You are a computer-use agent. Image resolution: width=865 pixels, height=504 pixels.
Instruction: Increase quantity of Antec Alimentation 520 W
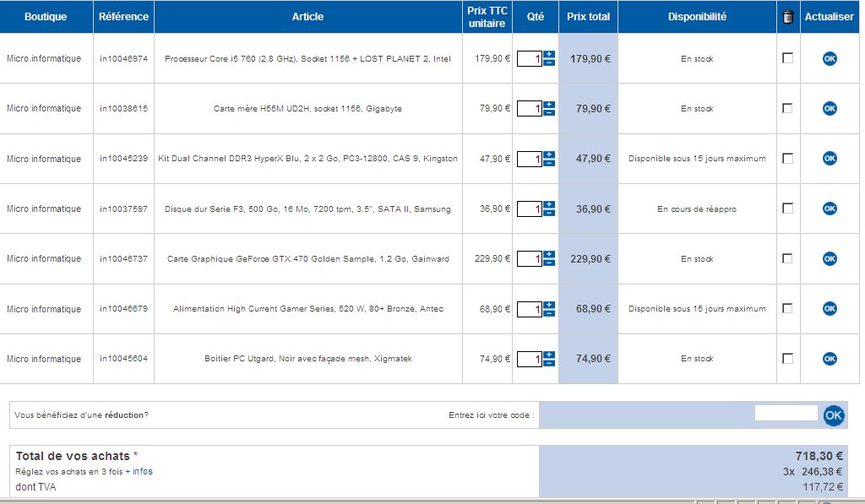549,305
